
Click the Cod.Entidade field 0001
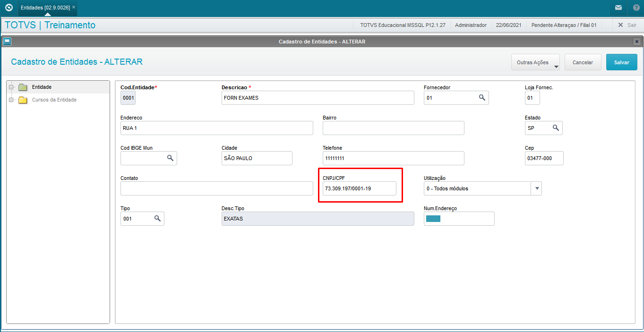[128, 98]
